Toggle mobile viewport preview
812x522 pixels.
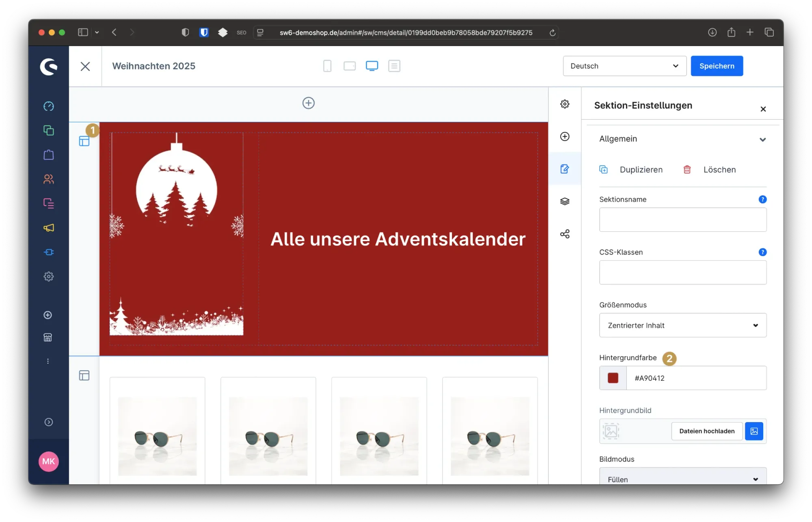(327, 66)
